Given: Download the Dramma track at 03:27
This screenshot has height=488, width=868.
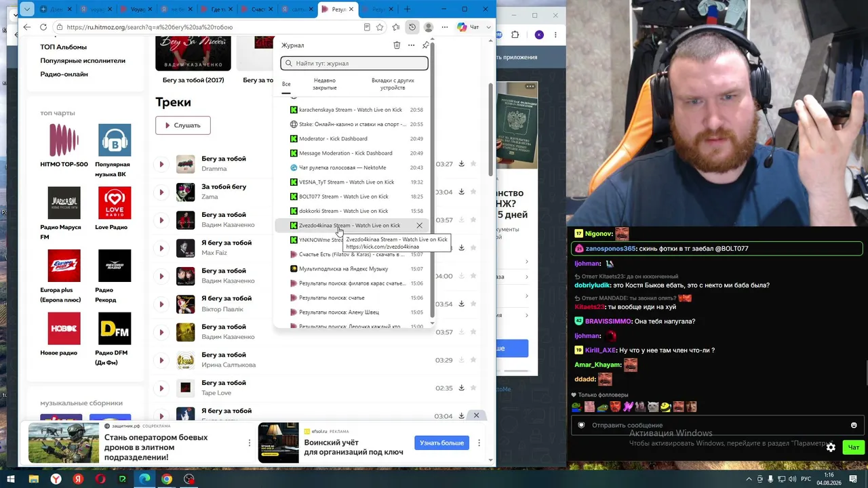Looking at the screenshot, I should pyautogui.click(x=461, y=164).
